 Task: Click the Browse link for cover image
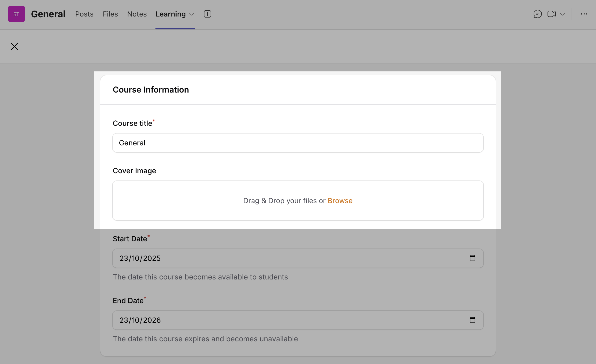coord(340,201)
